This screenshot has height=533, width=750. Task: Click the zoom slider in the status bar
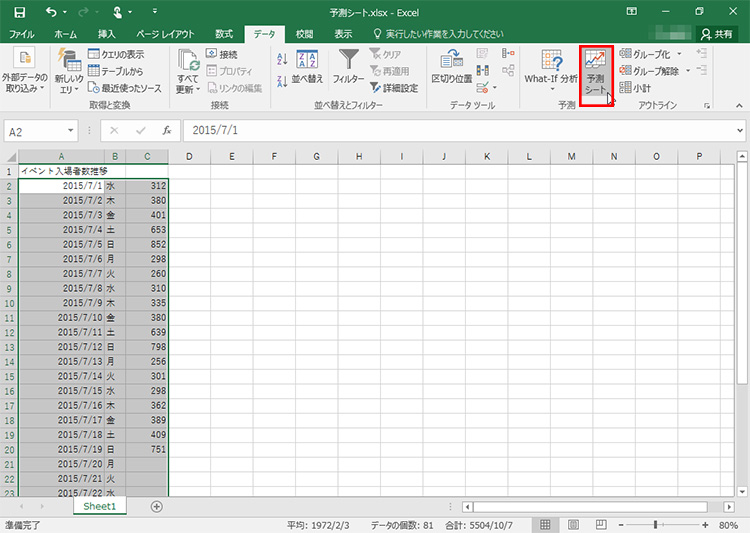pyautogui.click(x=656, y=525)
